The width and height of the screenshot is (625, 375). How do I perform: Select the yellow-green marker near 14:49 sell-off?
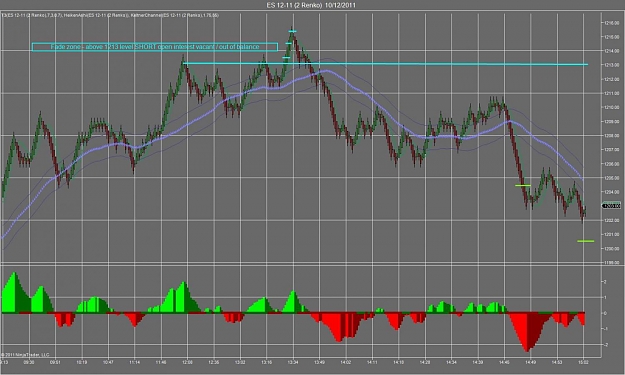coord(523,185)
